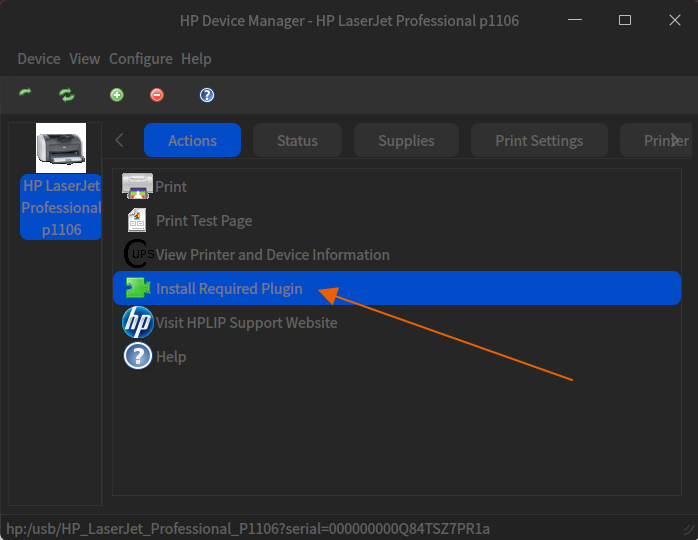Screen dimensions: 698x540
Task: Click the test page document icon
Action: point(137,220)
